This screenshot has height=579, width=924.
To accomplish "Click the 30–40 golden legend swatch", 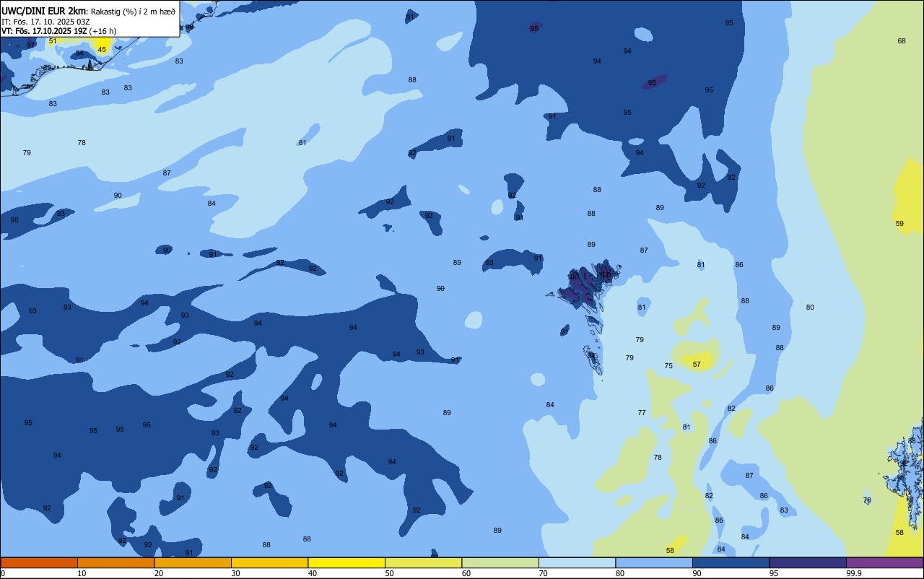I will 269,562.
